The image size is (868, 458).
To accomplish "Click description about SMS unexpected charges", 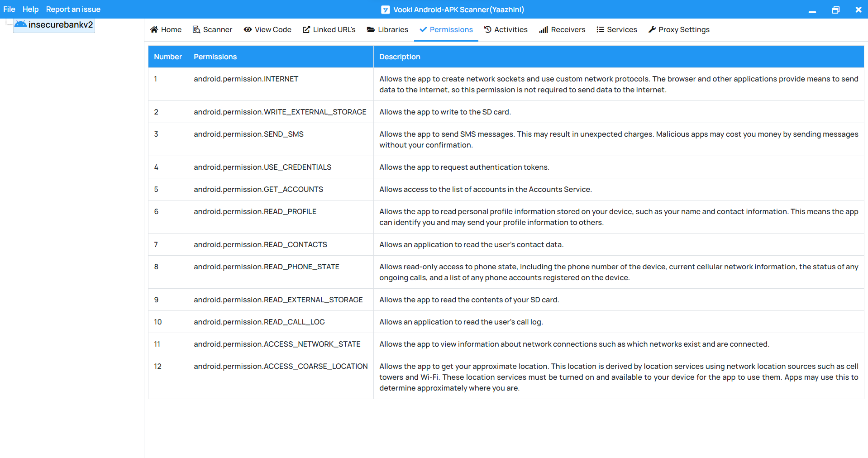I will coord(619,139).
